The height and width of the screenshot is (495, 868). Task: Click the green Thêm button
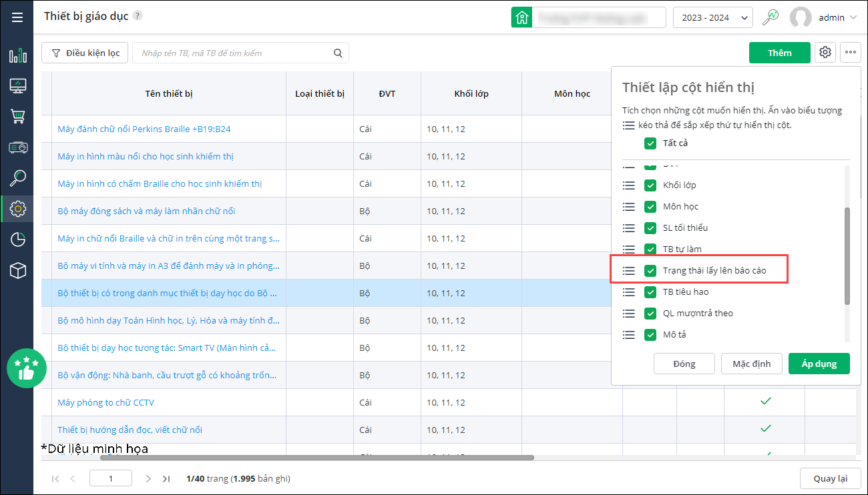[780, 53]
